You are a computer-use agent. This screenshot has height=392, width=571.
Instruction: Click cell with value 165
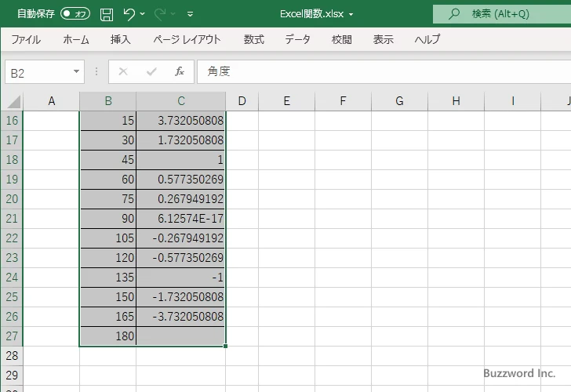point(108,317)
